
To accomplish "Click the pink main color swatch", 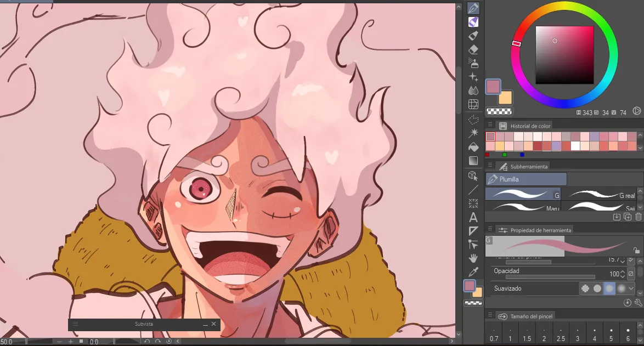I will coord(493,87).
